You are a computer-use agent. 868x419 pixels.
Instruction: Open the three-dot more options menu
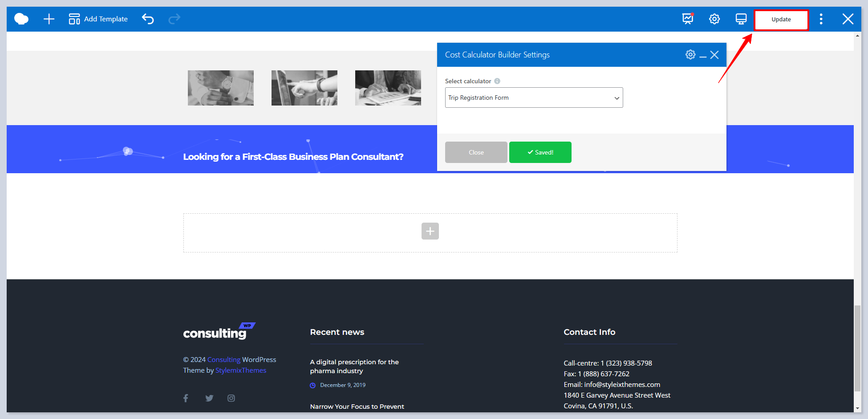(x=821, y=19)
